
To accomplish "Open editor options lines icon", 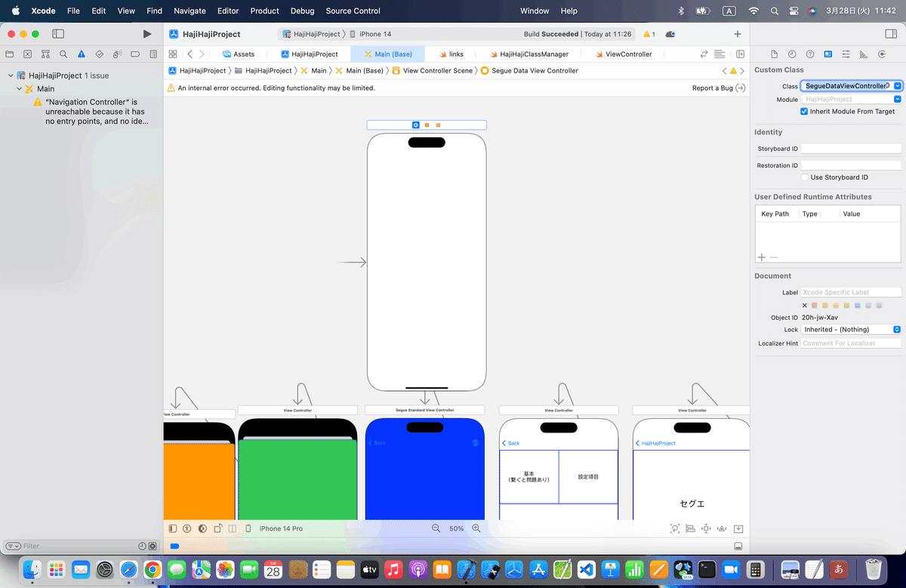I will (719, 54).
